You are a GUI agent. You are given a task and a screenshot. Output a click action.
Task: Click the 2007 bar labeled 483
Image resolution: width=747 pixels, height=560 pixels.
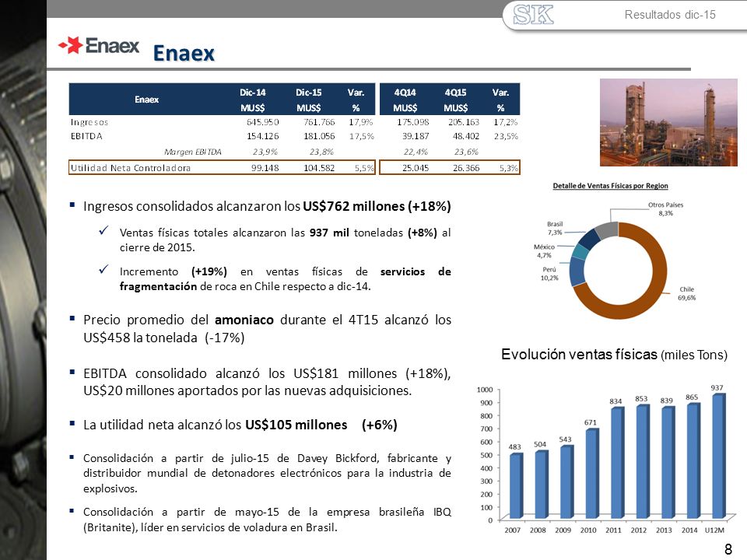[x=516, y=485]
